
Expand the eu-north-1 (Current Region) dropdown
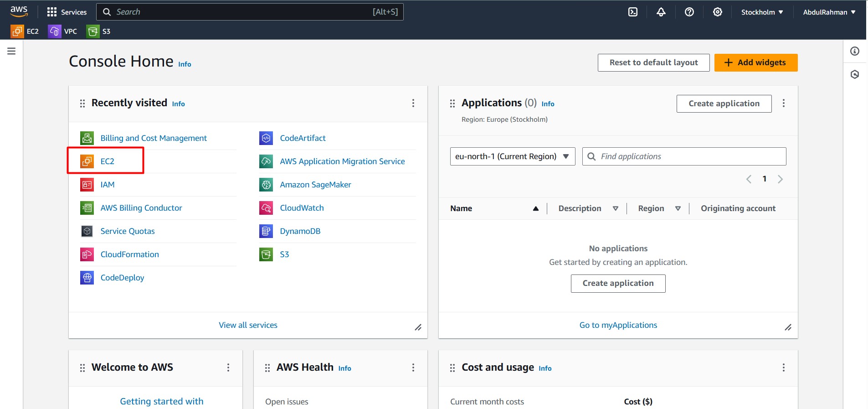pos(513,156)
